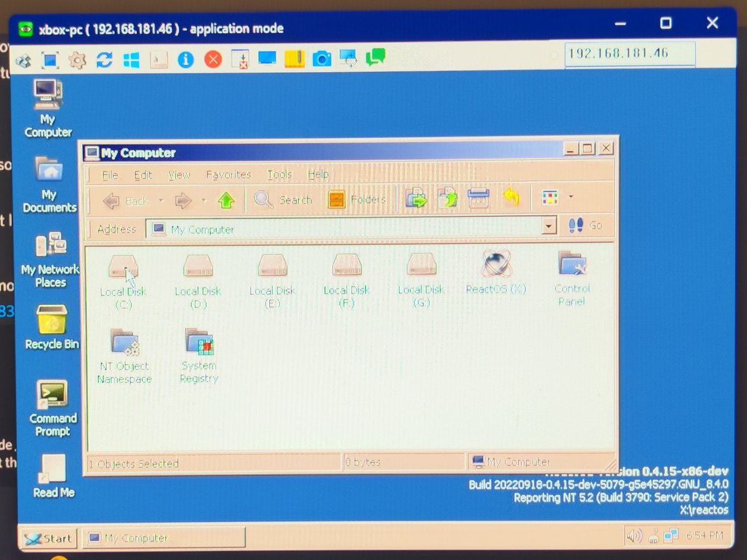Click in the 192.168.181.46 address field

[629, 53]
